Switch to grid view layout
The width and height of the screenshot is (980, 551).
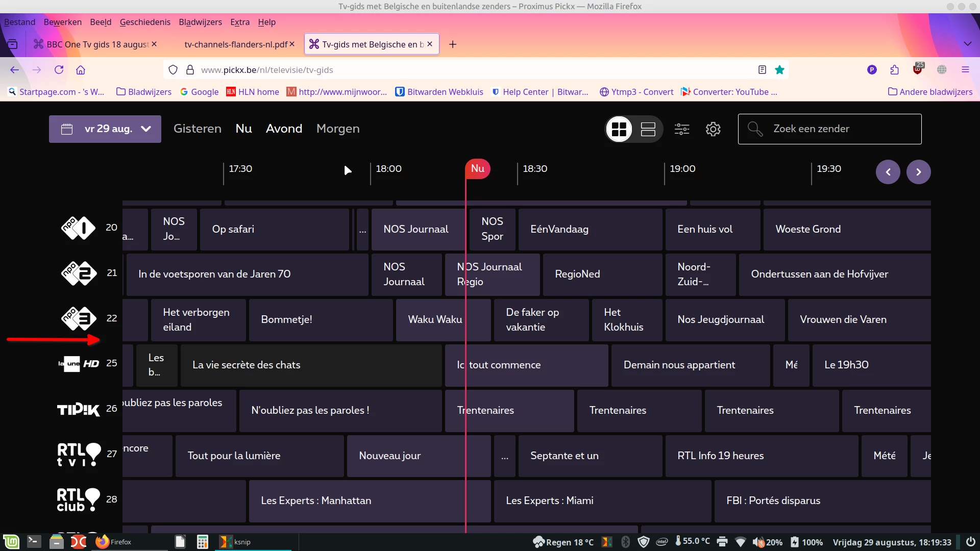pos(619,129)
